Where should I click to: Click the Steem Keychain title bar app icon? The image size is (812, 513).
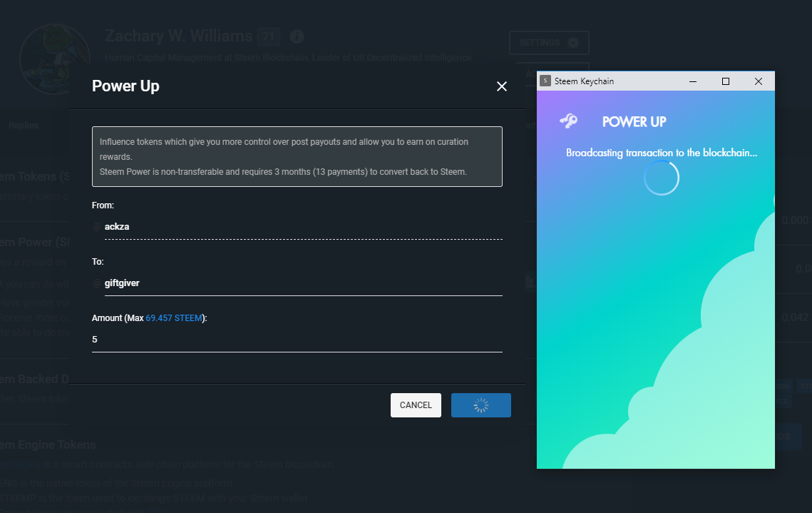click(545, 81)
